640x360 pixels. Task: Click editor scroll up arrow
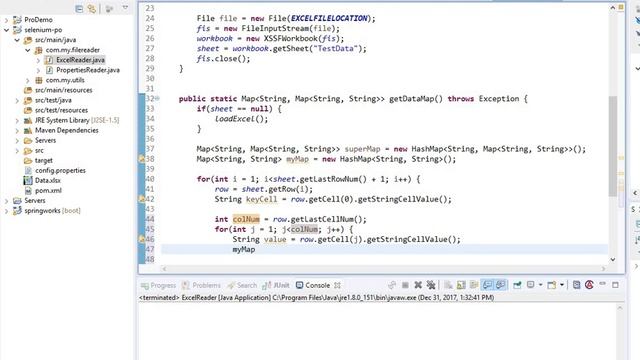tap(613, 8)
